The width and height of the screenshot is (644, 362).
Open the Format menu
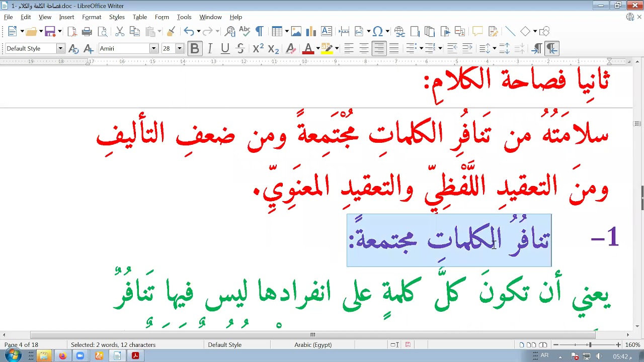92,17
